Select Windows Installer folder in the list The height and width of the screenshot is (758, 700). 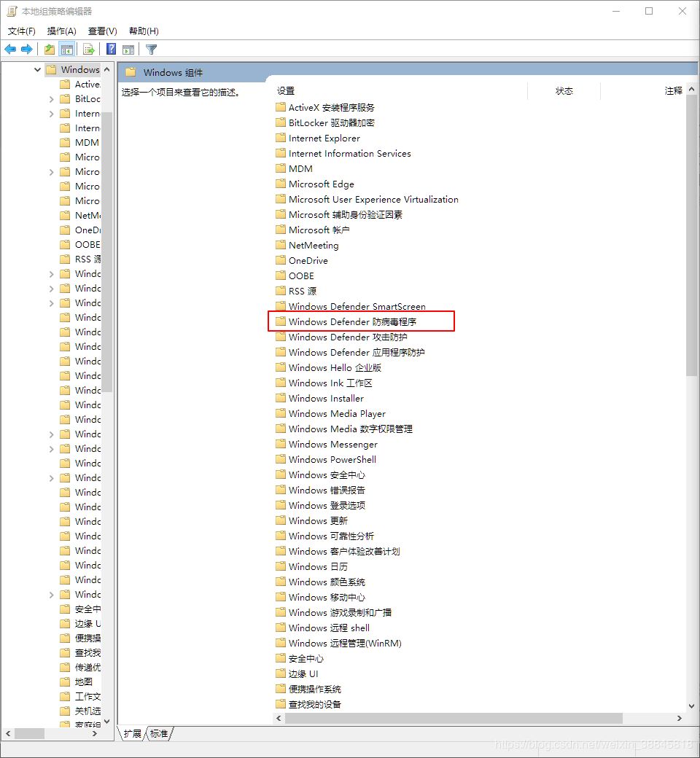click(x=320, y=399)
